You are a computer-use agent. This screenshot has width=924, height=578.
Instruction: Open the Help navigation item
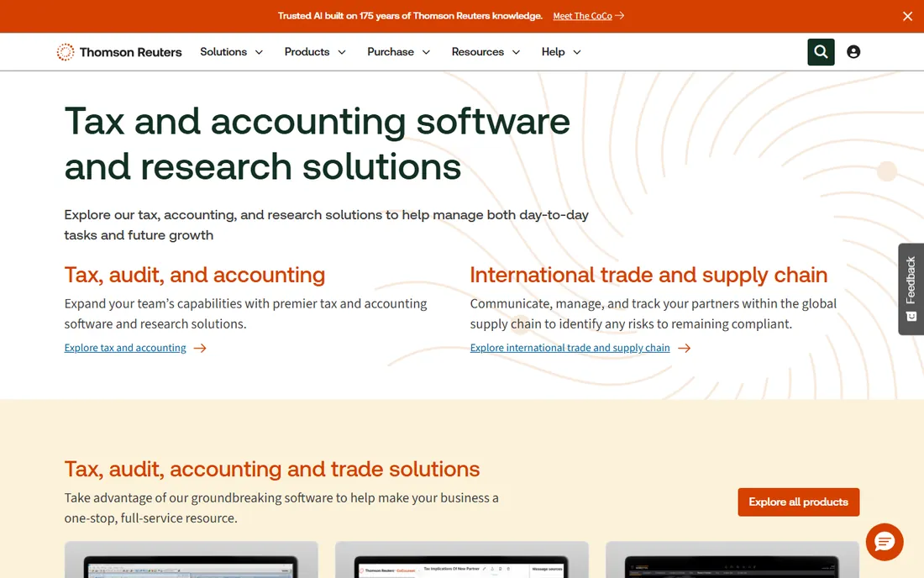click(x=554, y=52)
